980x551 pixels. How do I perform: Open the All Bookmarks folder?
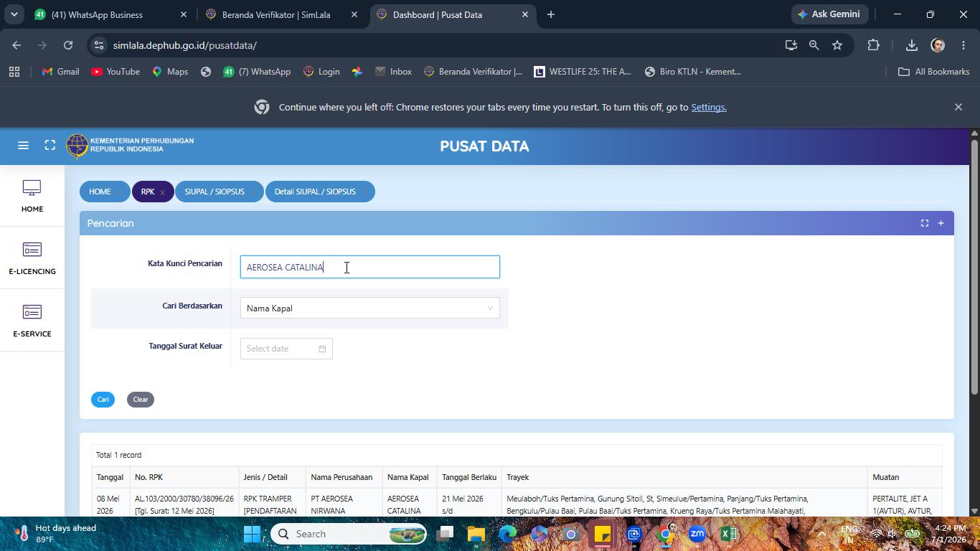point(933,72)
